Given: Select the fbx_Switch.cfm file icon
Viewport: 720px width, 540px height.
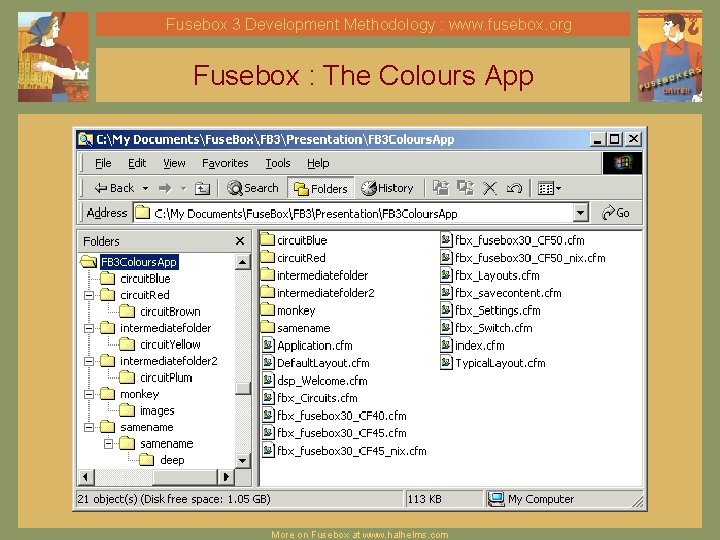Looking at the screenshot, I should click(446, 327).
